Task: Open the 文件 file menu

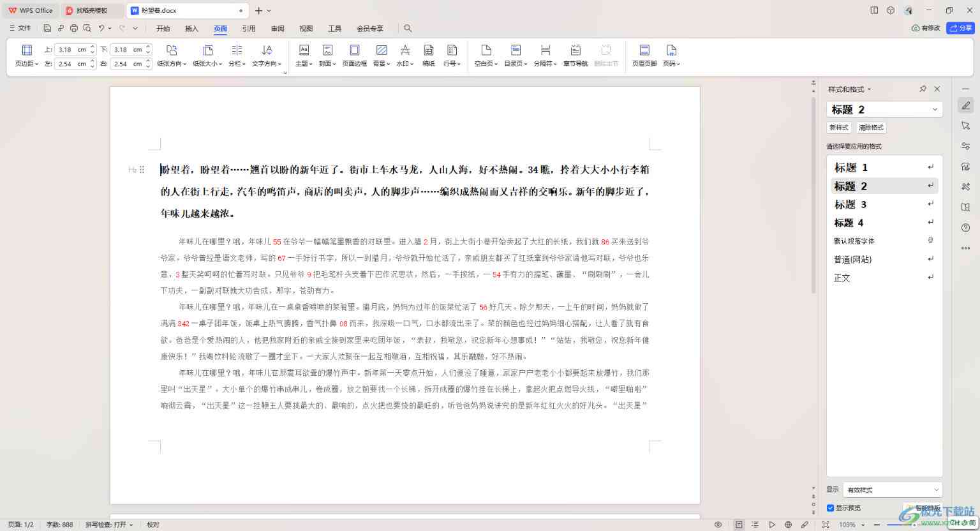Action: [x=20, y=28]
